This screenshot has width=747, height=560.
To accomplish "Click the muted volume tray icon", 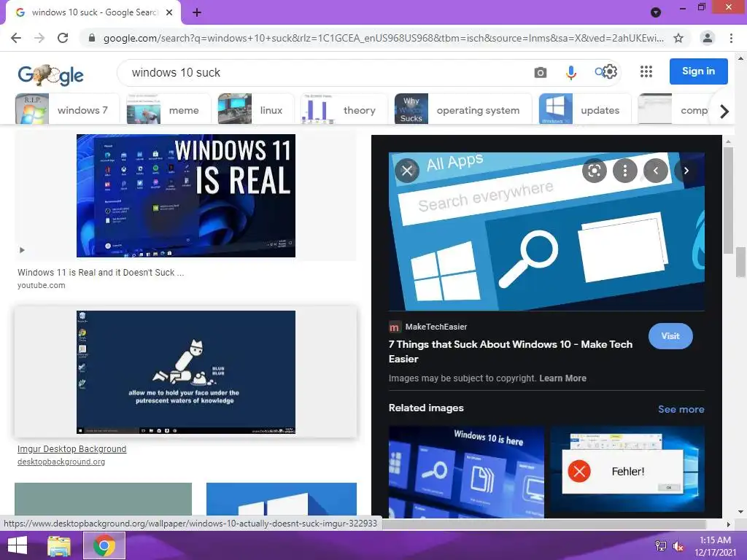I will [678, 546].
